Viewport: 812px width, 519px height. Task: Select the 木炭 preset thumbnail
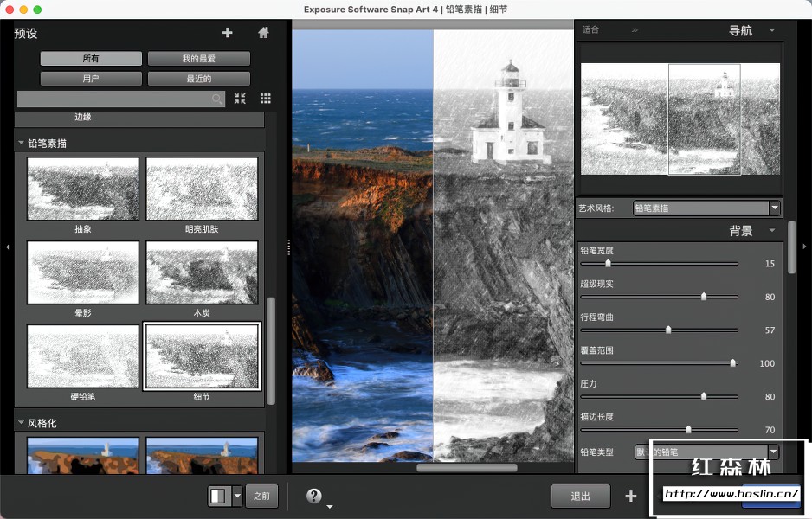[201, 272]
